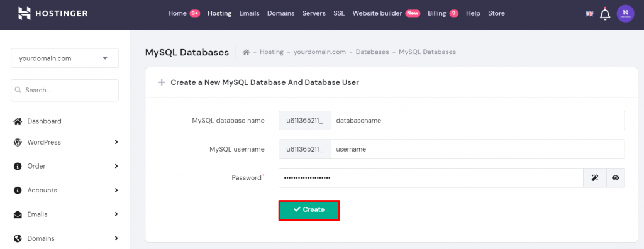Open the Home menu in top navigation

tap(177, 14)
